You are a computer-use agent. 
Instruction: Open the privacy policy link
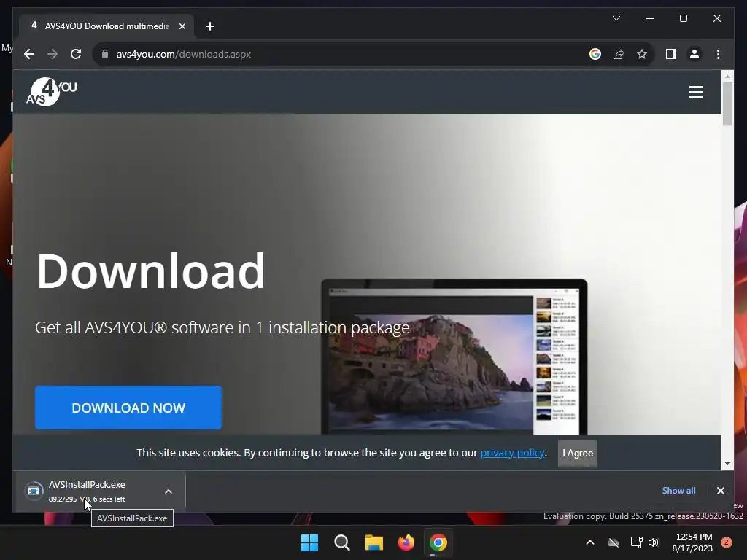coord(512,452)
